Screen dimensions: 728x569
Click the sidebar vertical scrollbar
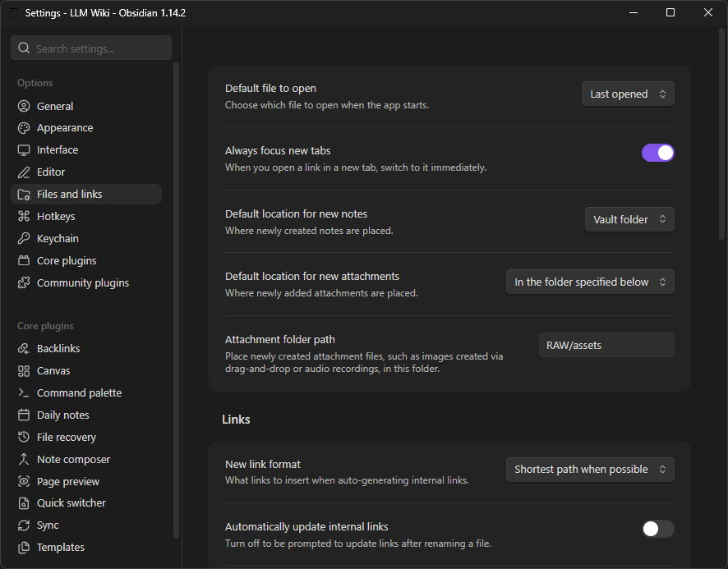(x=176, y=301)
